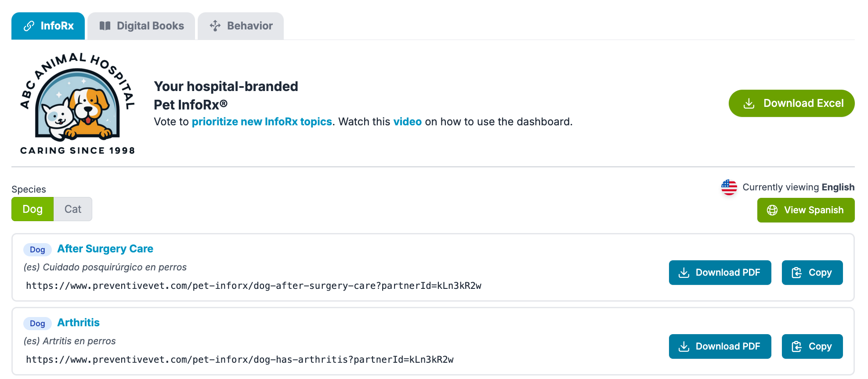Copy the Arthritis InfoRx link
868x379 pixels.
click(812, 346)
